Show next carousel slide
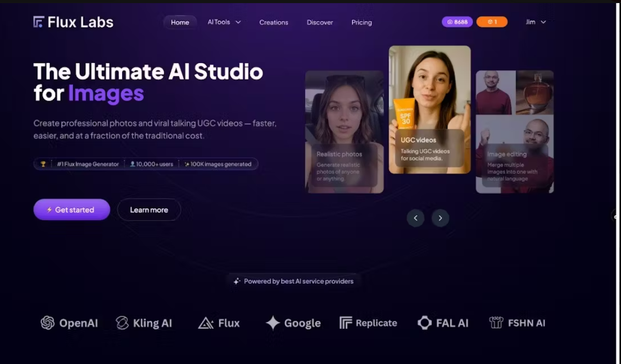 pyautogui.click(x=440, y=218)
